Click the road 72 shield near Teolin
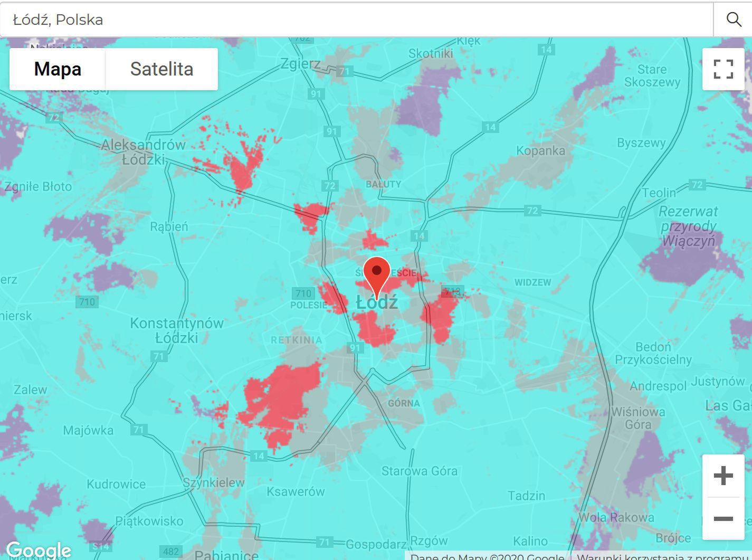Image resolution: width=752 pixels, height=560 pixels. [697, 185]
